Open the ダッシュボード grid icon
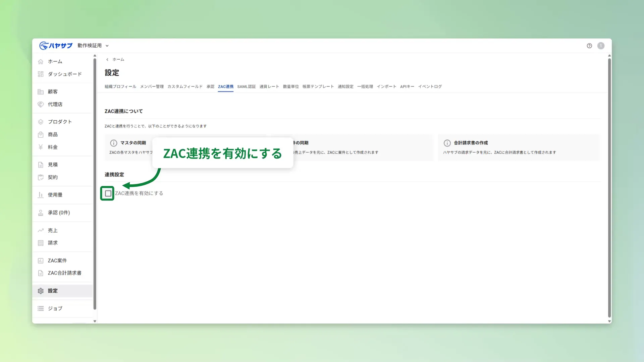The height and width of the screenshot is (362, 644). 41,74
